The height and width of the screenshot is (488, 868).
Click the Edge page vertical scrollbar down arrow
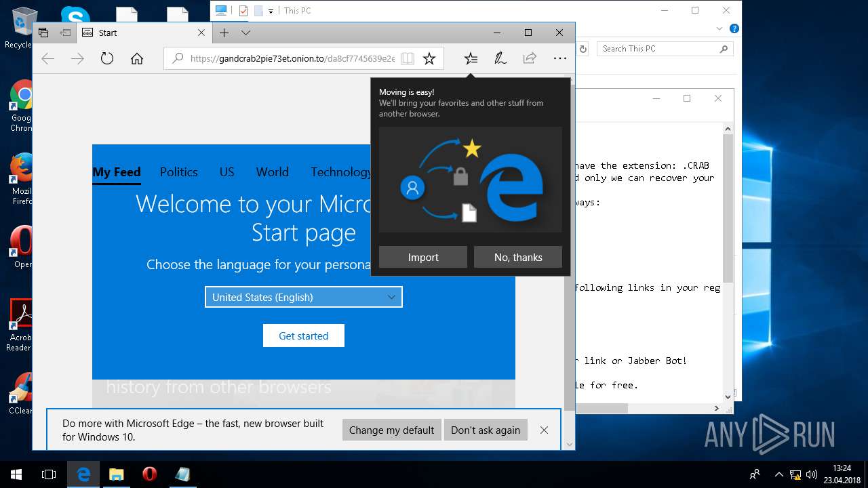(x=570, y=445)
